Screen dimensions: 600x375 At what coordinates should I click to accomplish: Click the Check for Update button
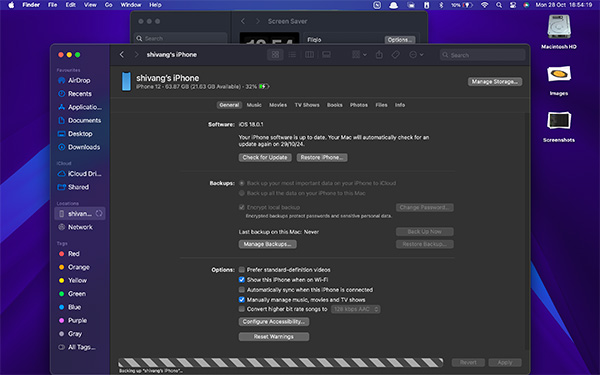point(265,158)
